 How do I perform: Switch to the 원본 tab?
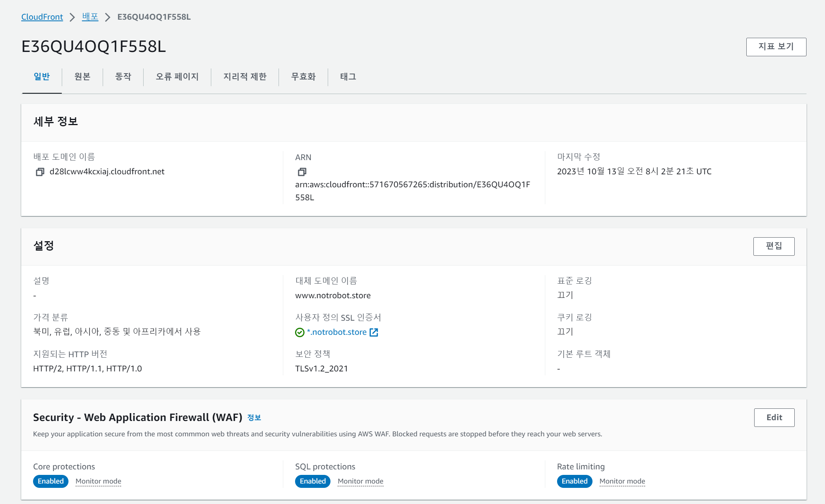pos(82,77)
